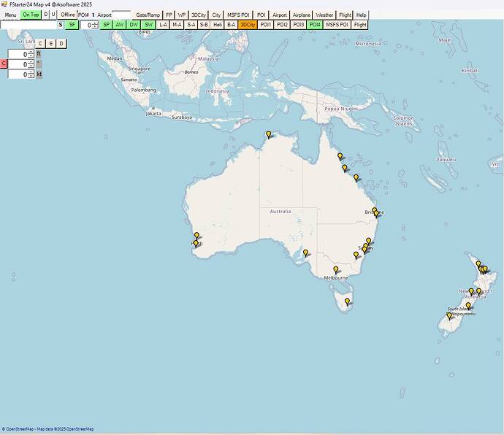Decrease the ft altitude spinner value
This screenshot has width=504, height=435.
[x=31, y=56]
